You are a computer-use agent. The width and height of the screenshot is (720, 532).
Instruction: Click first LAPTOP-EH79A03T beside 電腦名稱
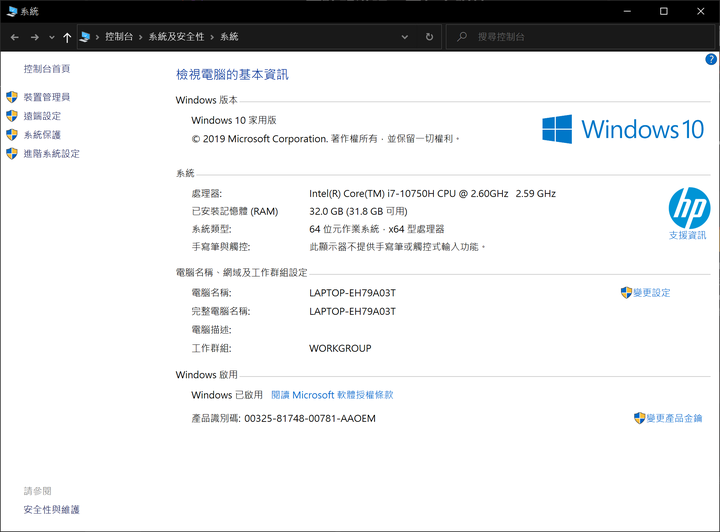(352, 293)
